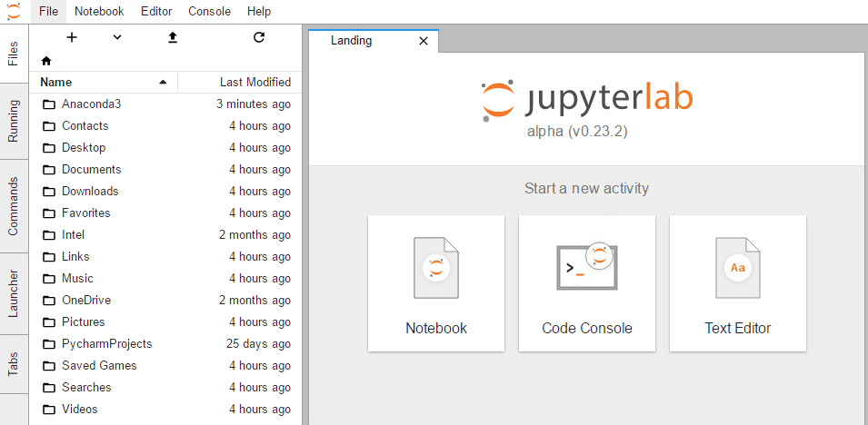Select the Saved Games folder name

99,365
